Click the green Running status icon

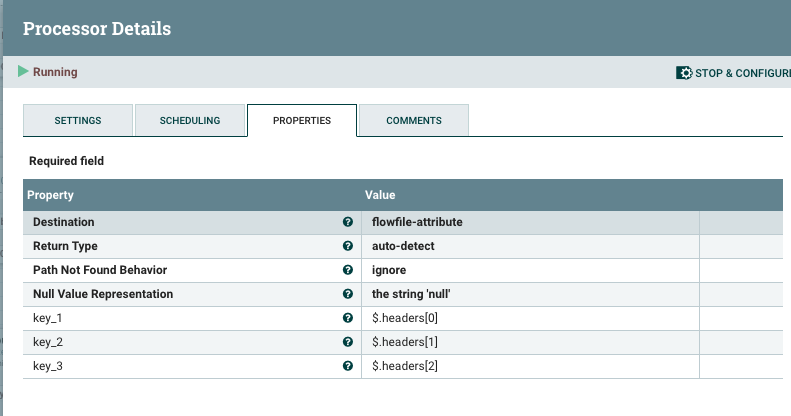(x=23, y=72)
